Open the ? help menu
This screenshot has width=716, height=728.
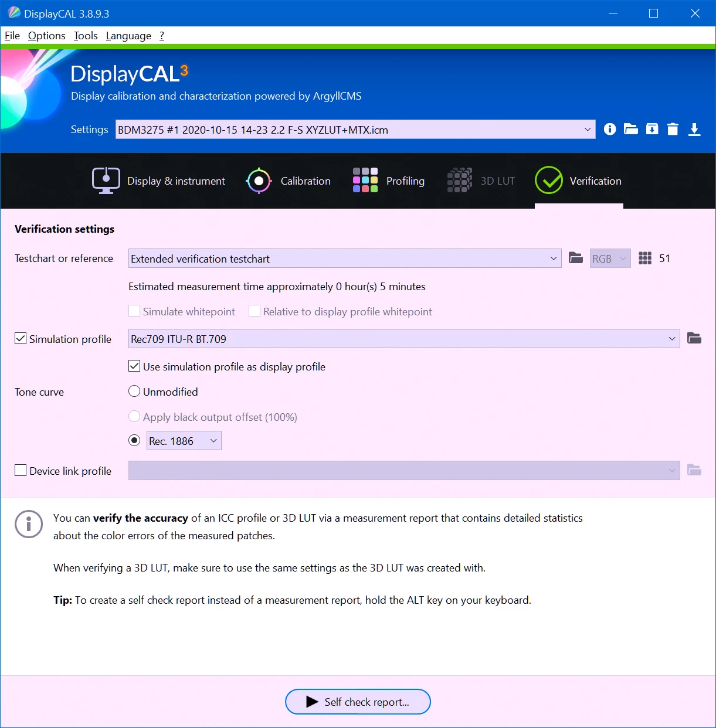[x=162, y=36]
